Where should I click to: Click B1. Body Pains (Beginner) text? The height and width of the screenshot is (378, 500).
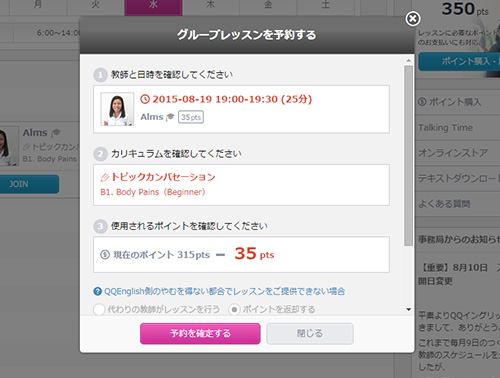tap(153, 192)
